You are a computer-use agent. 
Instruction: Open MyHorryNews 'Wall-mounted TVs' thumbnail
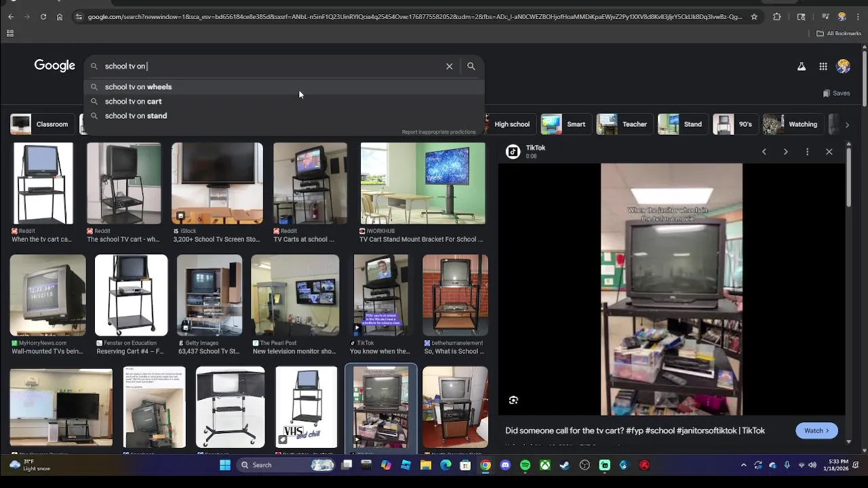click(x=48, y=296)
